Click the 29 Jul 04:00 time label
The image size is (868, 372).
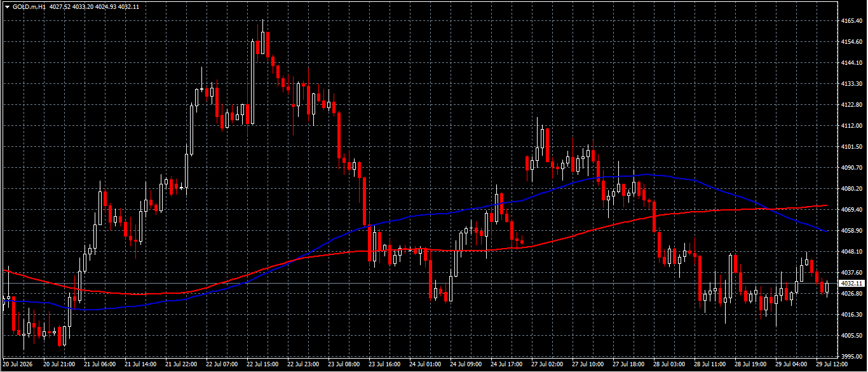tap(791, 365)
